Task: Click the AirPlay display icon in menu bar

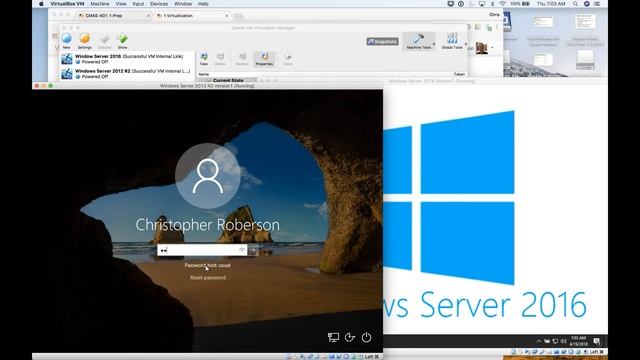Action: coord(482,4)
